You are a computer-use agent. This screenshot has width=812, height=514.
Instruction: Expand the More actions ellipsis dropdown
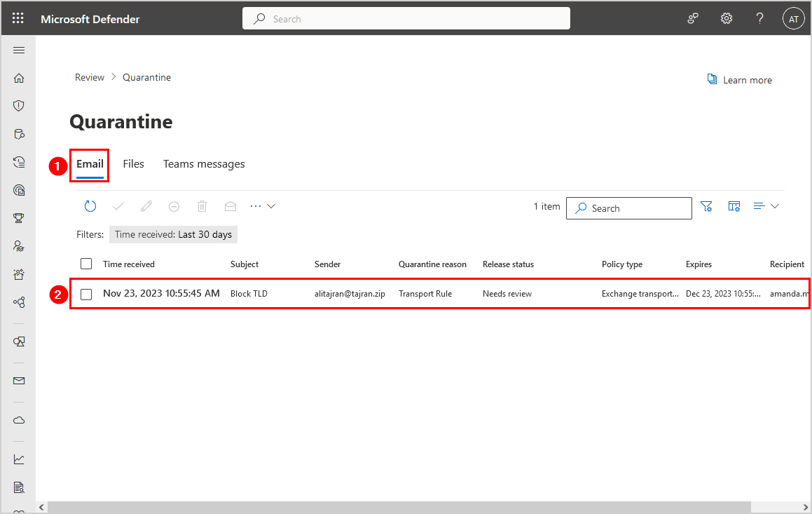tap(263, 206)
